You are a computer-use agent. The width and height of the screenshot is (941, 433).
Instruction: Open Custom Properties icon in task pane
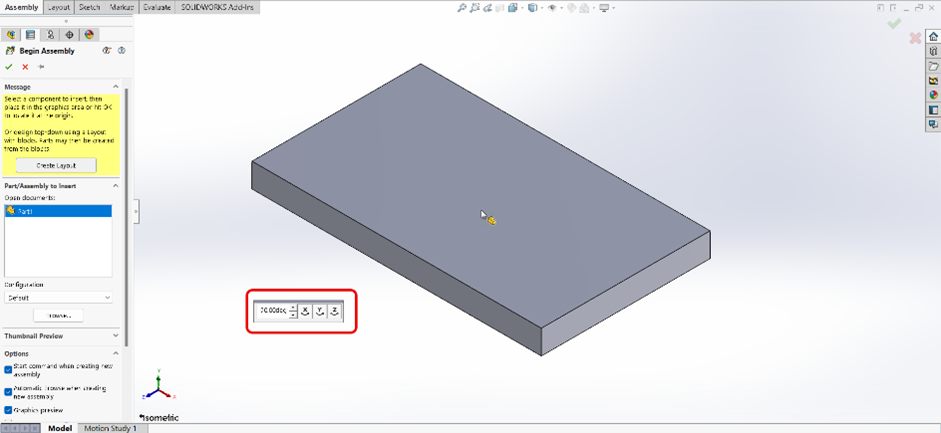pyautogui.click(x=933, y=110)
